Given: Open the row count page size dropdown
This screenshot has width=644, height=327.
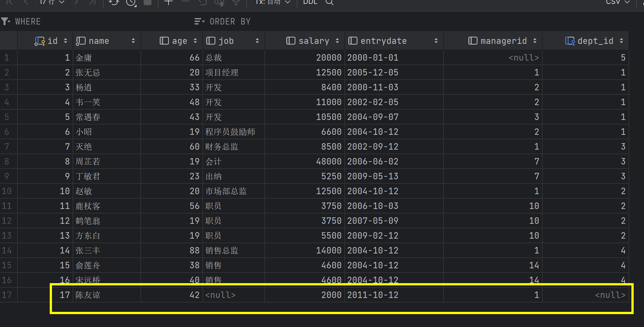Looking at the screenshot, I should pyautogui.click(x=52, y=2).
